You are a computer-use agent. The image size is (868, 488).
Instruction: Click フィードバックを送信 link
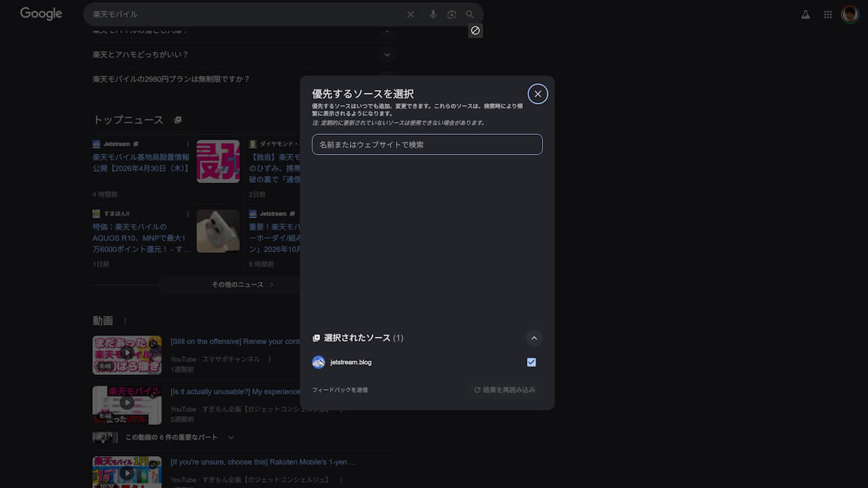pyautogui.click(x=340, y=390)
